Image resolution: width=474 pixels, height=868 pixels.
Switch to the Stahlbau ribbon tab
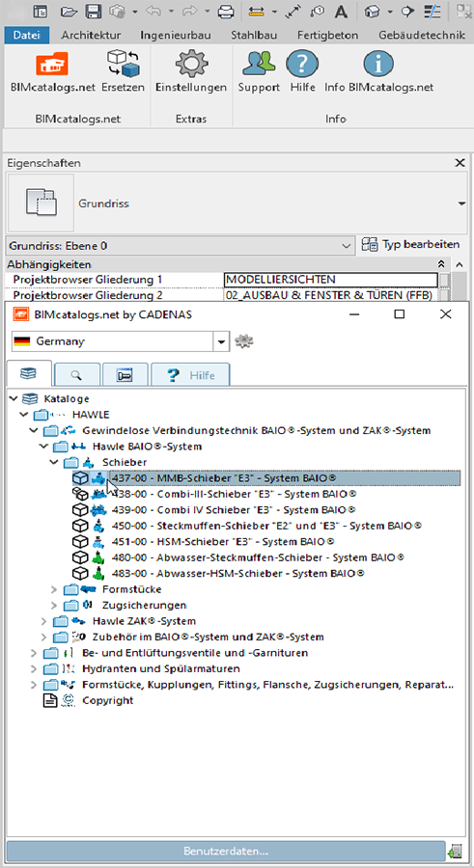254,36
